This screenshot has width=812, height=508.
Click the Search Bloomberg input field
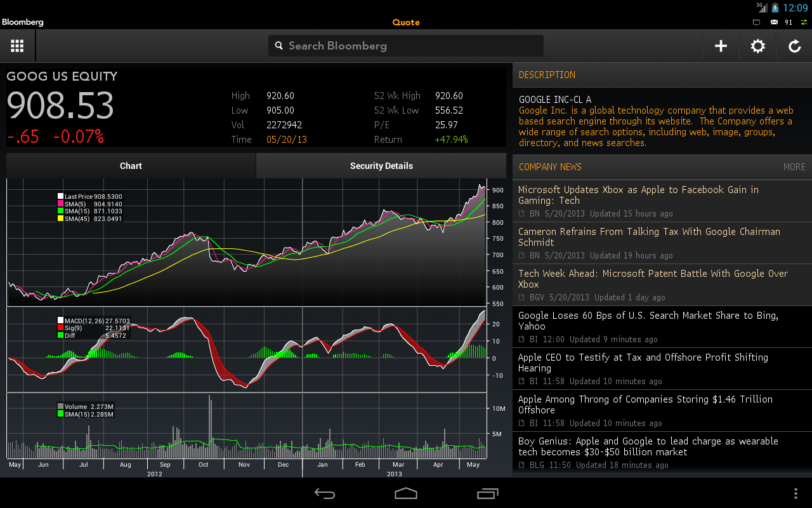click(x=412, y=46)
